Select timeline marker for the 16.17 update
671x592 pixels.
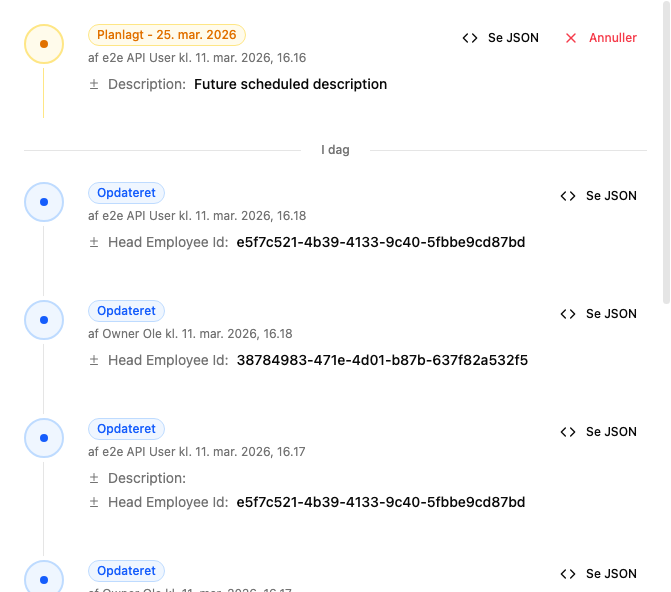[43, 438]
